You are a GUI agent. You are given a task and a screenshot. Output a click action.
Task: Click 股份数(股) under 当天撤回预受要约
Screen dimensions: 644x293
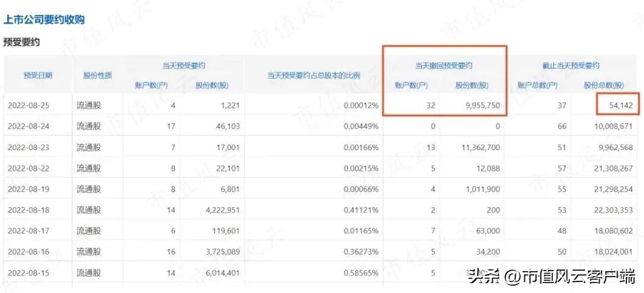click(x=472, y=86)
